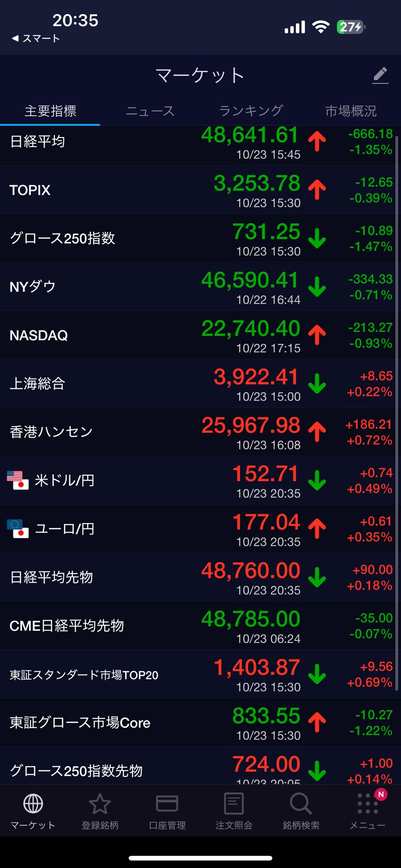The image size is (401, 868).
Task: Open the NYダウ index row
Action: click(33, 286)
